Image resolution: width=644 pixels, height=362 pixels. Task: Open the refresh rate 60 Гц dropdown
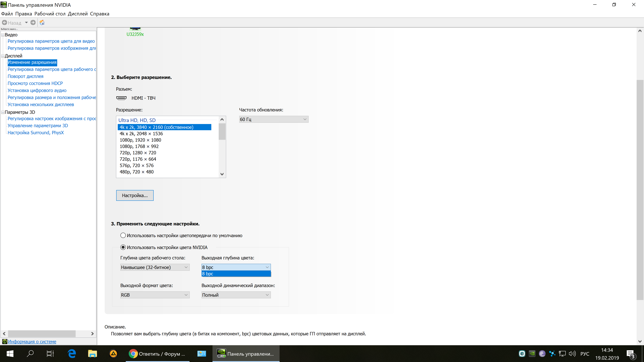(x=274, y=119)
